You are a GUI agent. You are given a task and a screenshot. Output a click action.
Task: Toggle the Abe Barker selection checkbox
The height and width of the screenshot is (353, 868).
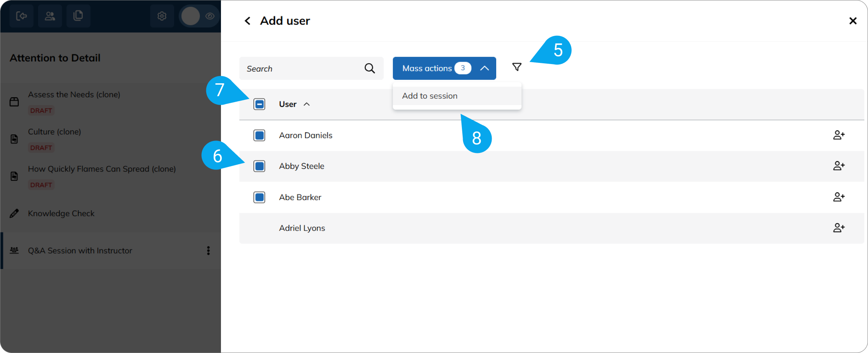(x=259, y=197)
